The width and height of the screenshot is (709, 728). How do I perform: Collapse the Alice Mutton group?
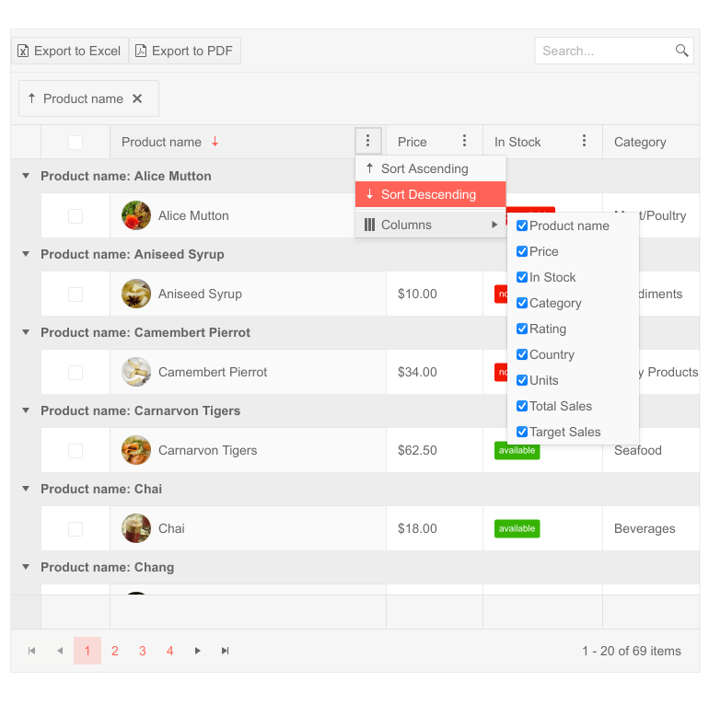coord(26,176)
